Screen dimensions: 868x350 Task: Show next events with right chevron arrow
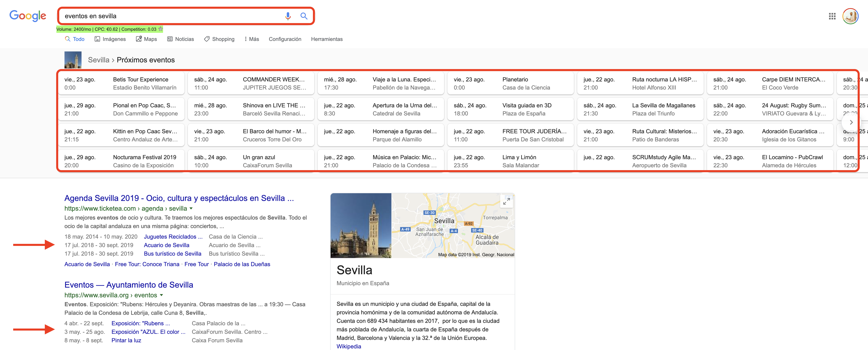coord(851,122)
